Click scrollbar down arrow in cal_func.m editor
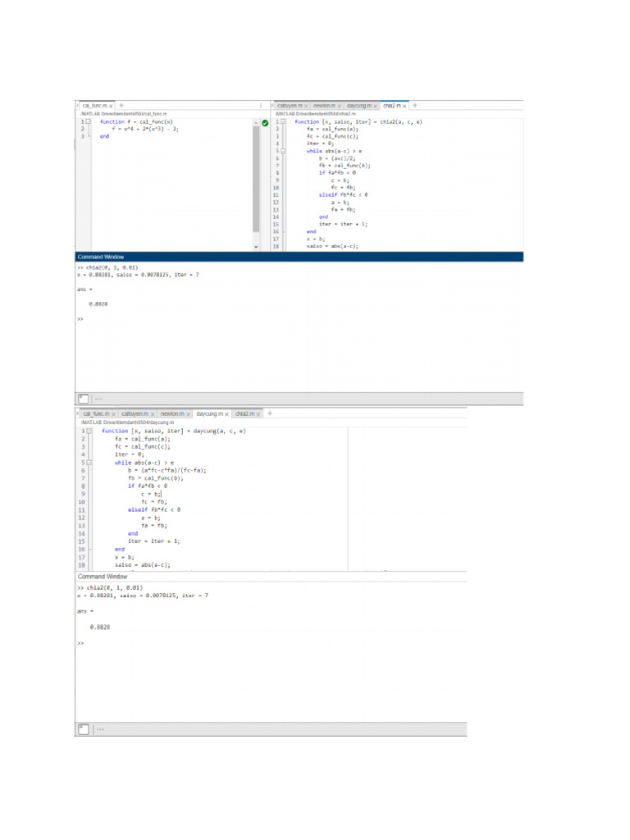 (256, 247)
